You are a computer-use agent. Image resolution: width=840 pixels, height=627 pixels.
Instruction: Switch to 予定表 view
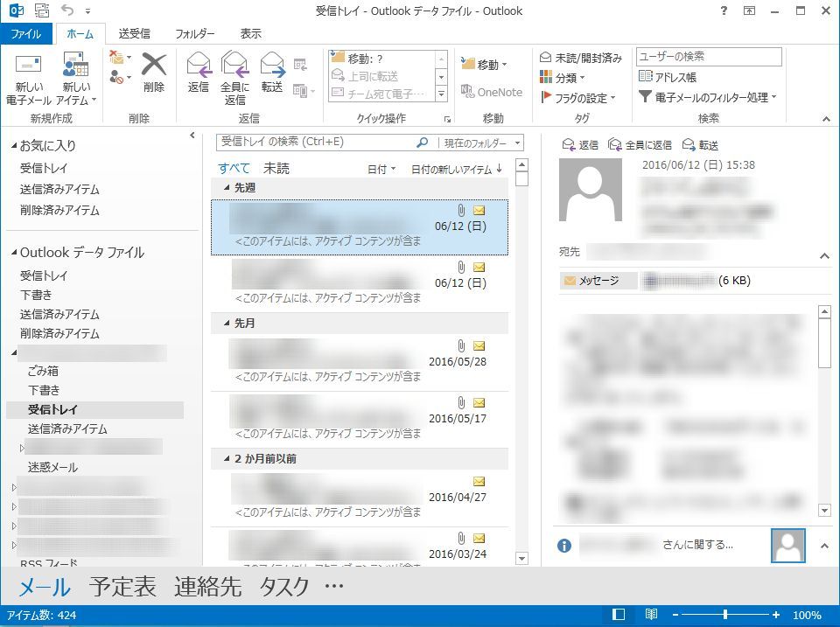coord(122,586)
